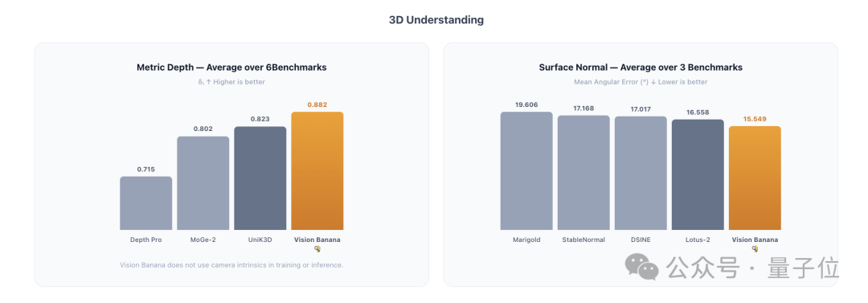
Task: Click the Metric Depth chart title
Action: (231, 68)
